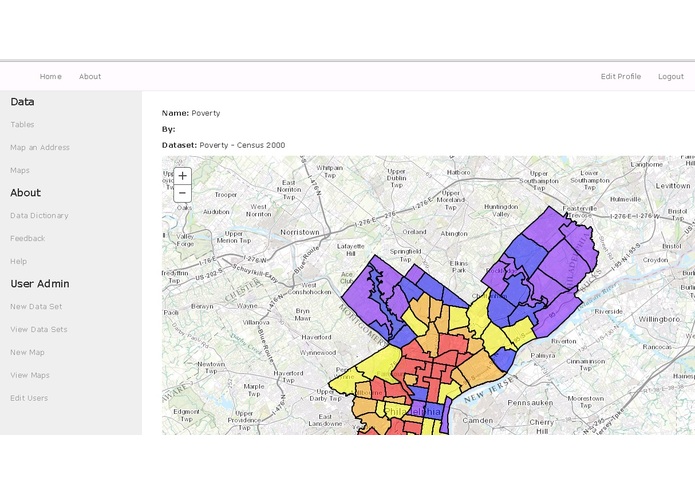Click the Bryn Mawr label on map

pyautogui.click(x=303, y=315)
